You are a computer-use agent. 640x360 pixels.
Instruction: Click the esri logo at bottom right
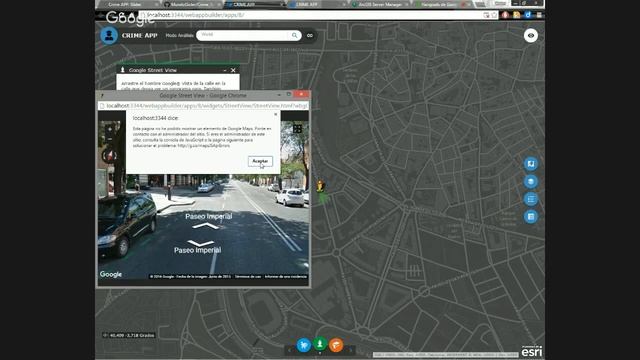coord(532,351)
